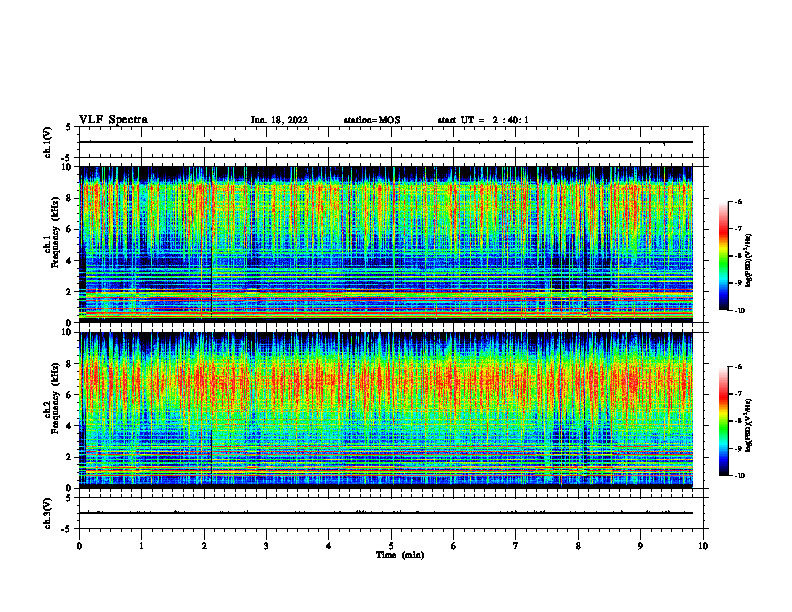
Task: Click the ch.1 spectrogram color bar
Action: coord(723,256)
